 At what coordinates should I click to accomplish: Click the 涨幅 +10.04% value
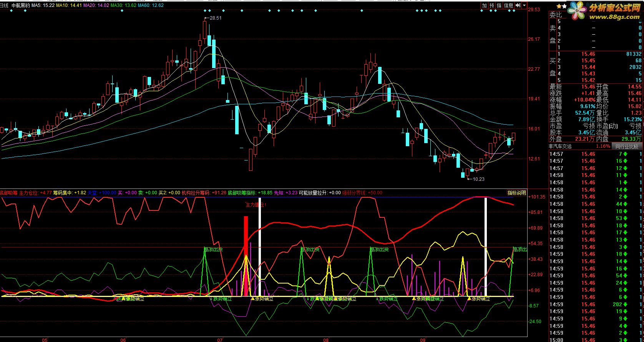click(585, 100)
